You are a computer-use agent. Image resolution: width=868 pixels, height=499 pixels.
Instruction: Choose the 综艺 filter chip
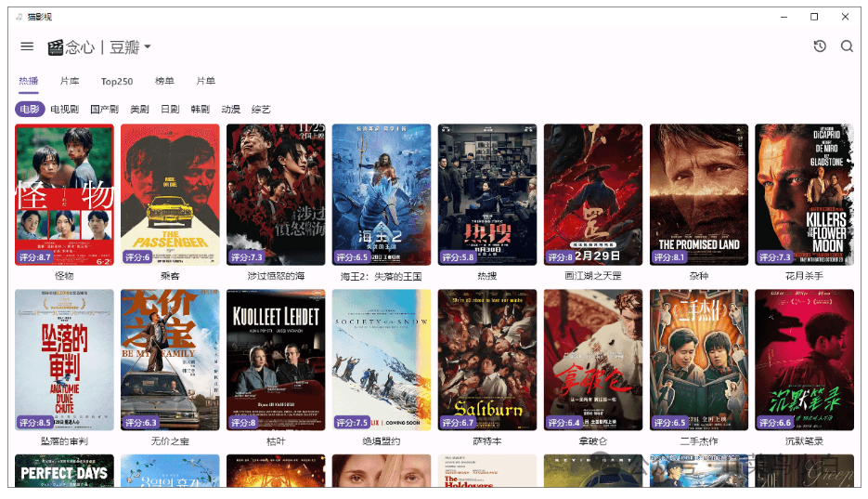coord(261,110)
